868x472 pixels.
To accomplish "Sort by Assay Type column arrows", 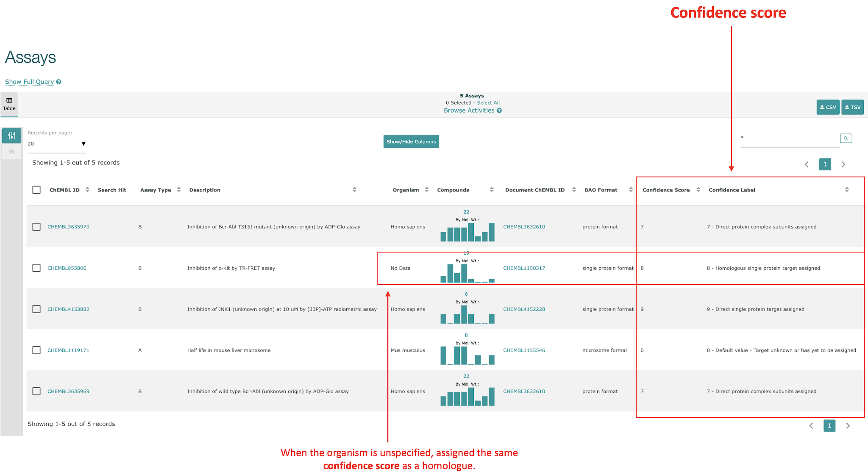I will coord(179,190).
